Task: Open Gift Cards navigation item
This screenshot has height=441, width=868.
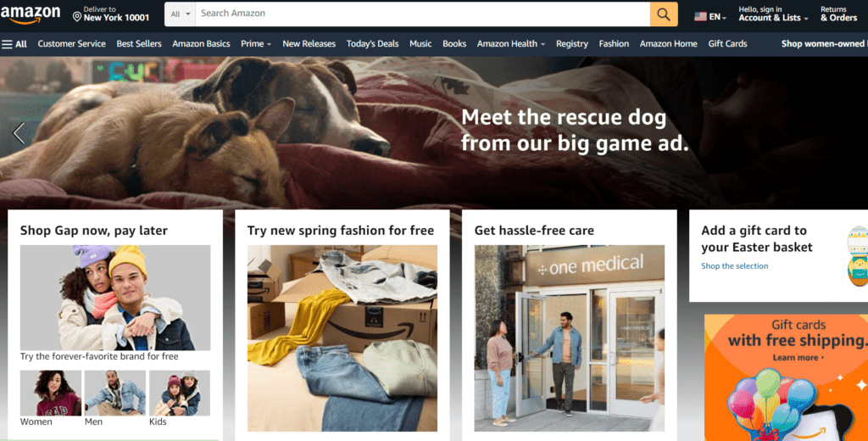Action: [727, 44]
